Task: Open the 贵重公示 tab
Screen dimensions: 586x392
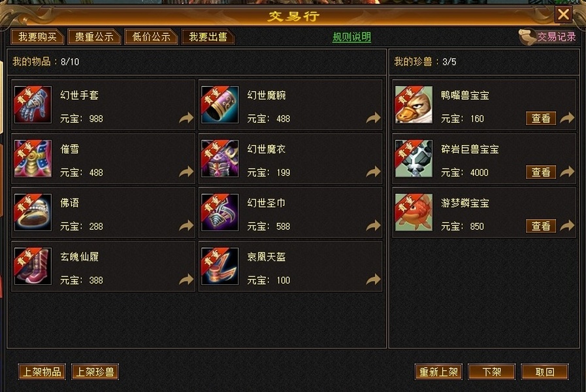Action: [x=94, y=37]
